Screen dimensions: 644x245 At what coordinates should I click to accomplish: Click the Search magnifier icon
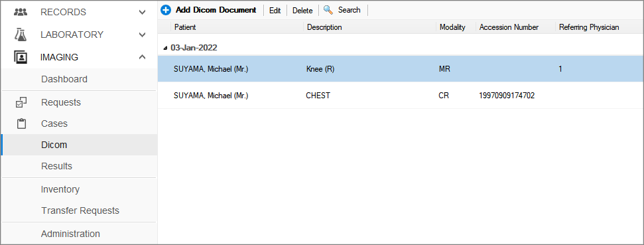(328, 10)
